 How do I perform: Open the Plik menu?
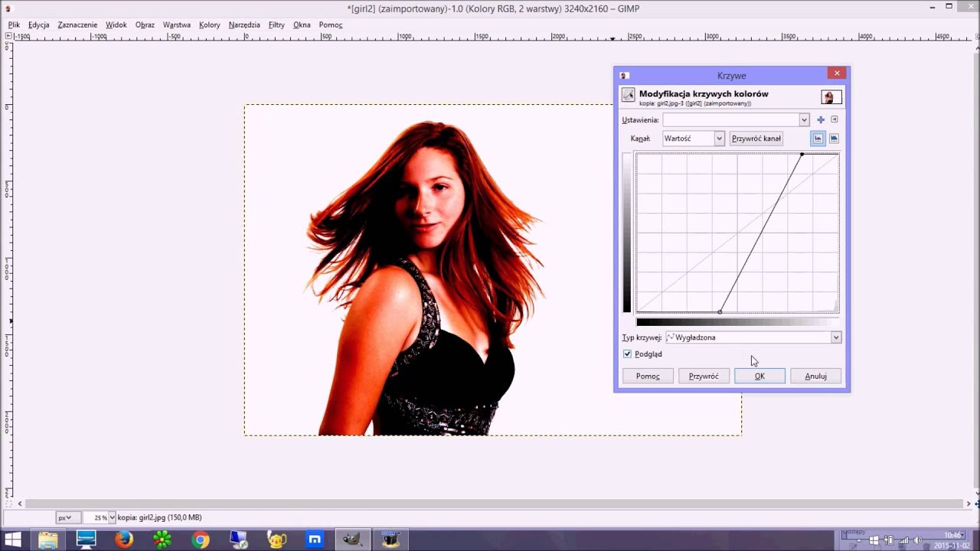pos(14,24)
